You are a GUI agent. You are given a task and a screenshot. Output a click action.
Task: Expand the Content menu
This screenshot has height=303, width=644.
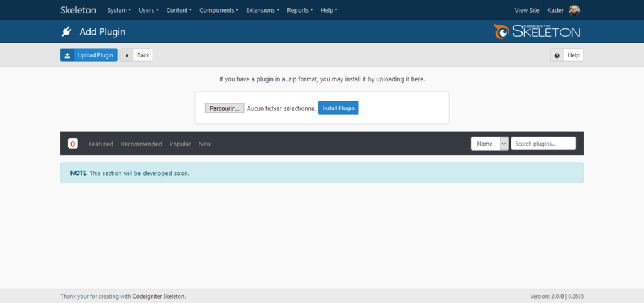[179, 10]
